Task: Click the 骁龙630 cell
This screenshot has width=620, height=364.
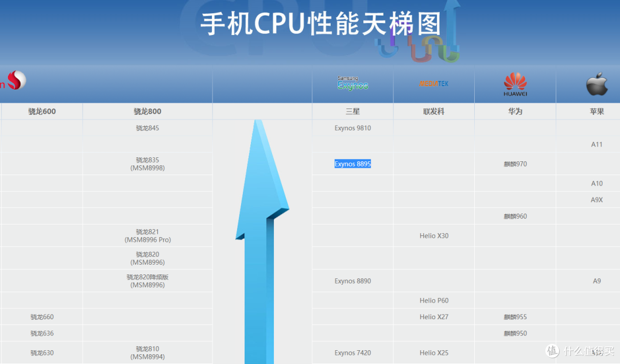Action: point(42,353)
